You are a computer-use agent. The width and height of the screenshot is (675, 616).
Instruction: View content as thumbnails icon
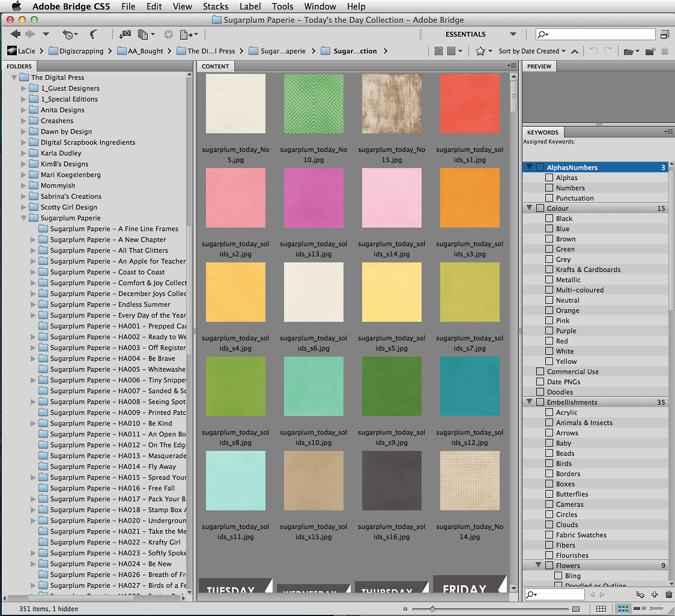tap(623, 609)
